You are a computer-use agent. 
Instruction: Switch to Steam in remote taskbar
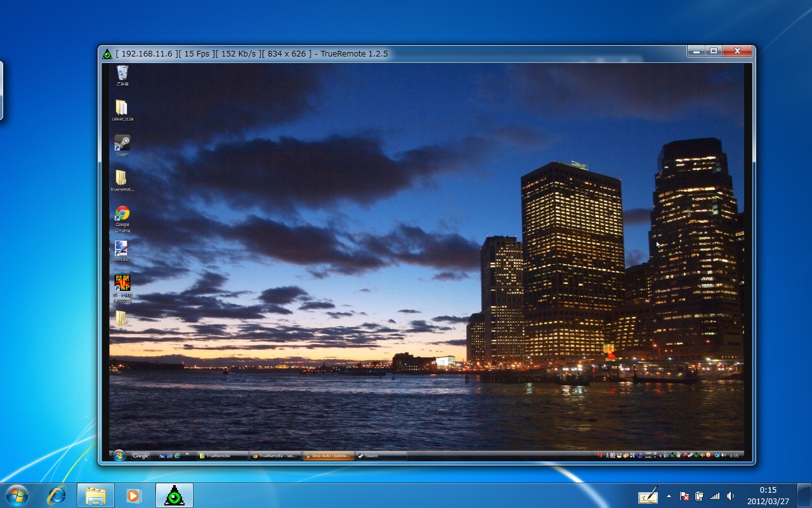pyautogui.click(x=381, y=455)
